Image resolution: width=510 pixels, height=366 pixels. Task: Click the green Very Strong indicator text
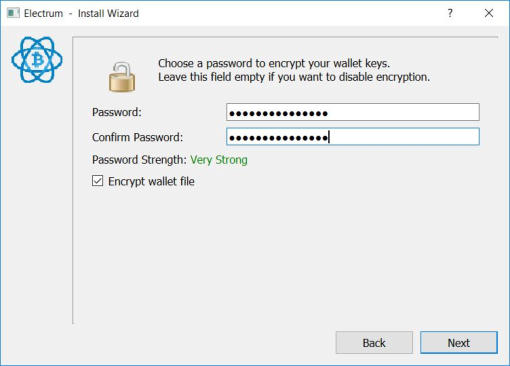219,160
